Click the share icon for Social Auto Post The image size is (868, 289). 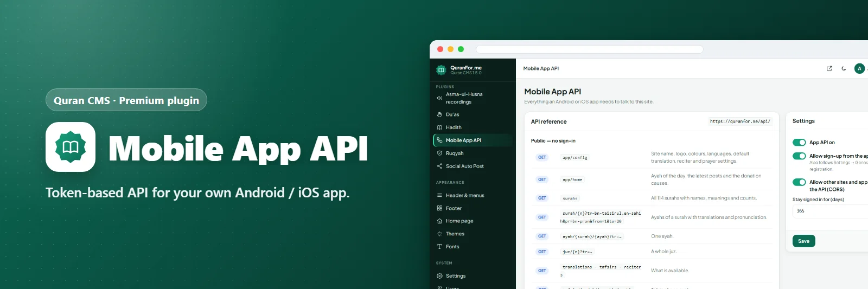(439, 166)
